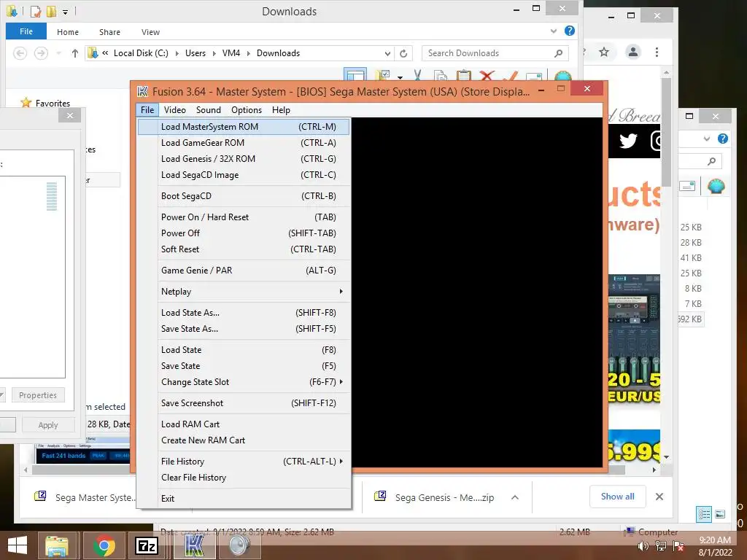The width and height of the screenshot is (747, 560).
Task: Click VM4 in address breadcrumb
Action: pos(231,53)
